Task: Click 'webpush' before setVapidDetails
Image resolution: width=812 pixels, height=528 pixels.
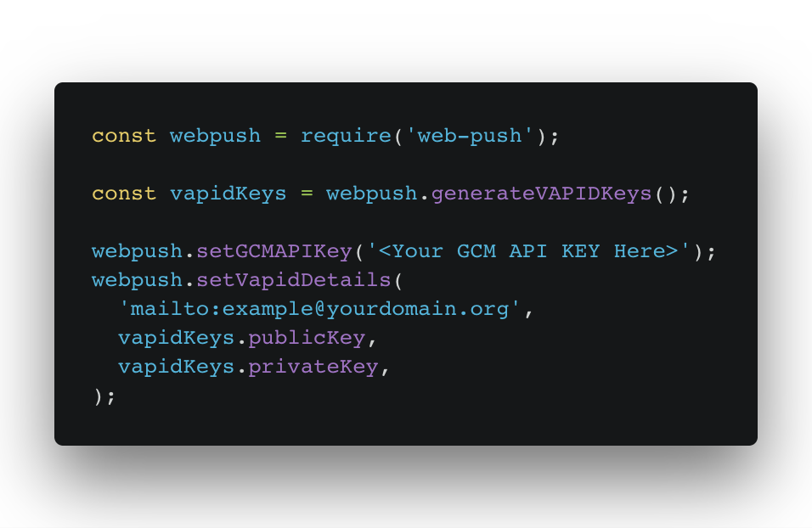Action: [x=137, y=281]
